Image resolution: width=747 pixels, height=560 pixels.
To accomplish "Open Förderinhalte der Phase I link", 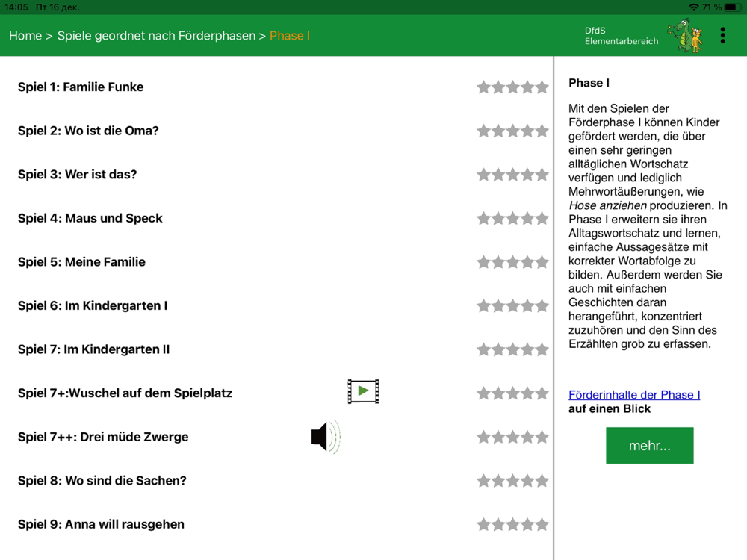I will 634,395.
